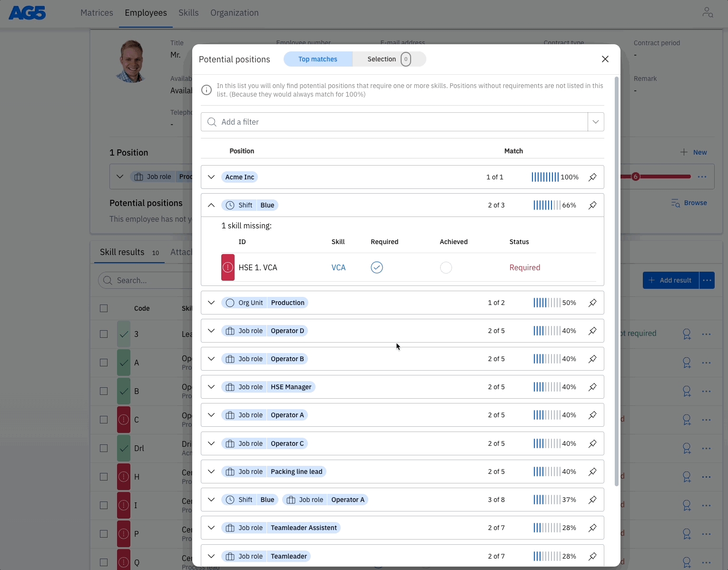728x570 pixels.
Task: Pin the Teamleader Assistent job role
Action: 592,528
